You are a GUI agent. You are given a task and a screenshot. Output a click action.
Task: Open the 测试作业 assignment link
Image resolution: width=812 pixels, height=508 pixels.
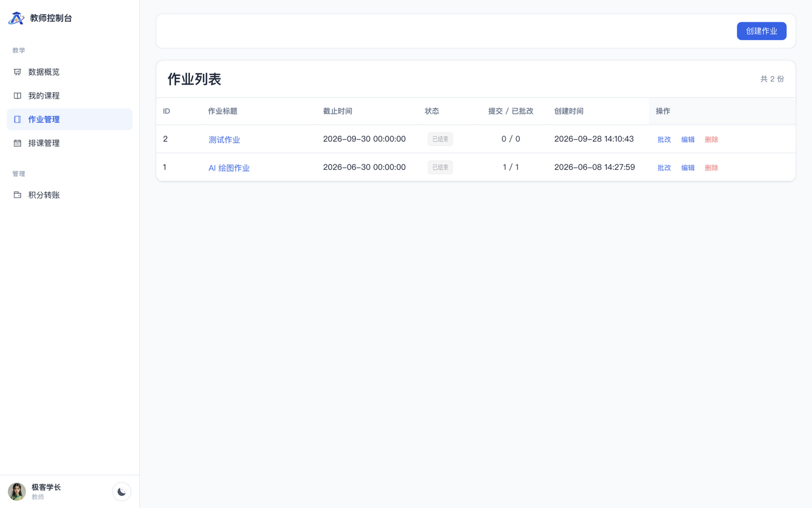coord(224,139)
